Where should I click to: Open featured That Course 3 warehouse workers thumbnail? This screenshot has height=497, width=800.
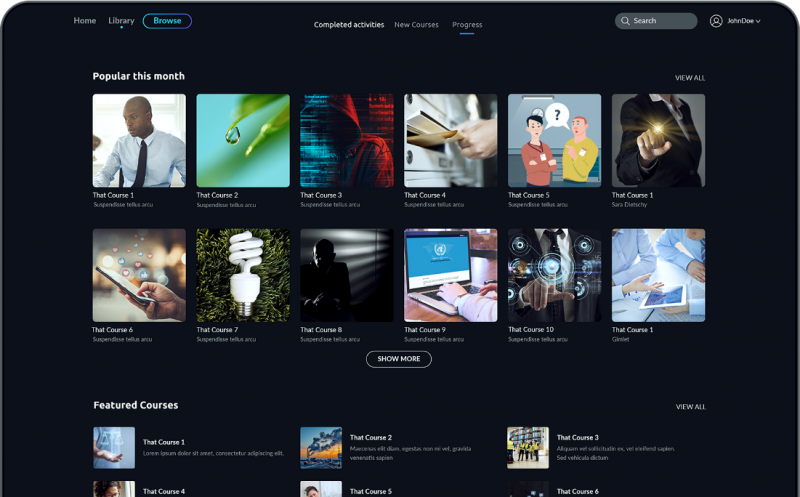tap(528, 448)
